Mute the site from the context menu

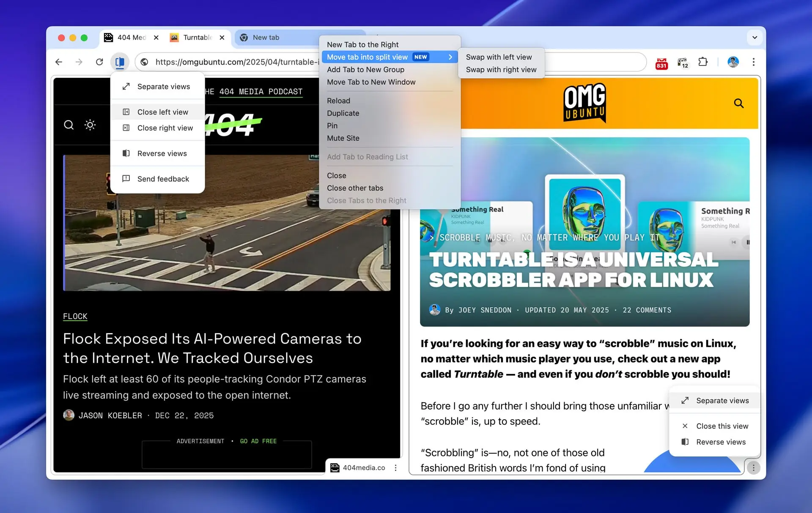pyautogui.click(x=343, y=138)
